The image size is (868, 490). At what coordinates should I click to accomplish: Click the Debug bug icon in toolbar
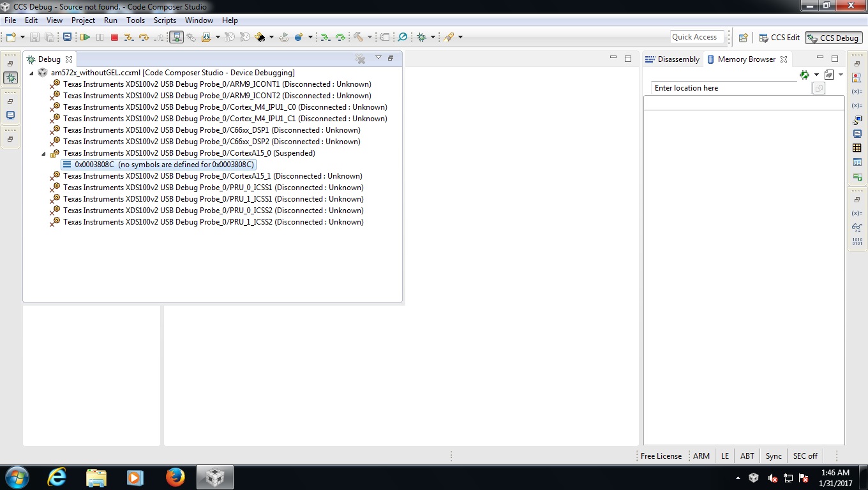(x=421, y=37)
